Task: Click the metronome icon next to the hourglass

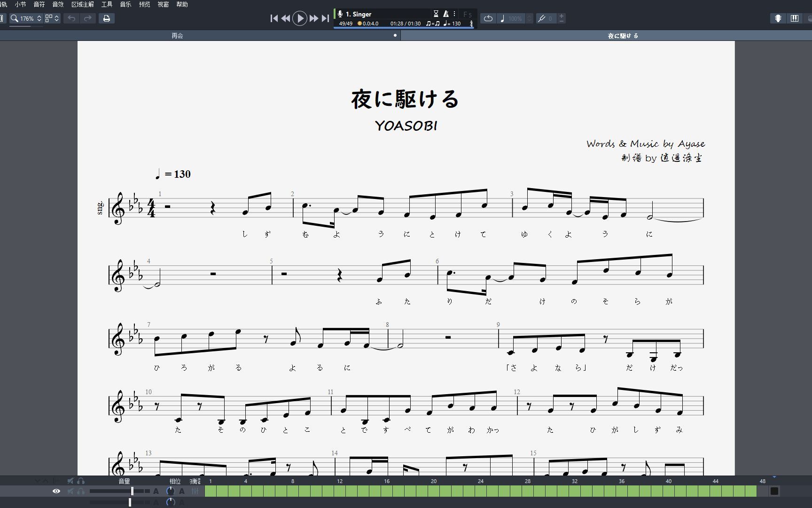Action: [447, 14]
